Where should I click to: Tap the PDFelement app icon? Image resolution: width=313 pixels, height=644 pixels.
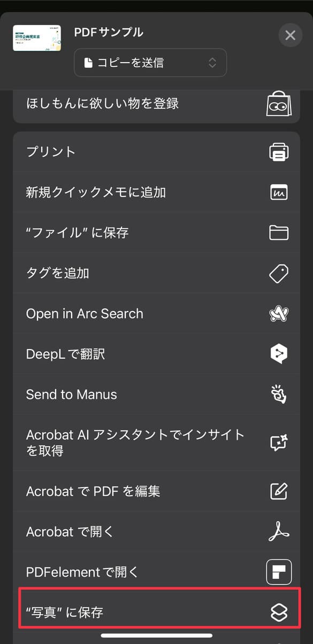point(279,572)
